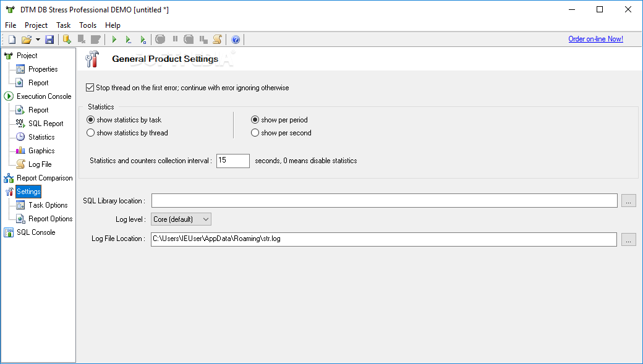Click the Run with options play icon
The height and width of the screenshot is (364, 643).
(129, 40)
